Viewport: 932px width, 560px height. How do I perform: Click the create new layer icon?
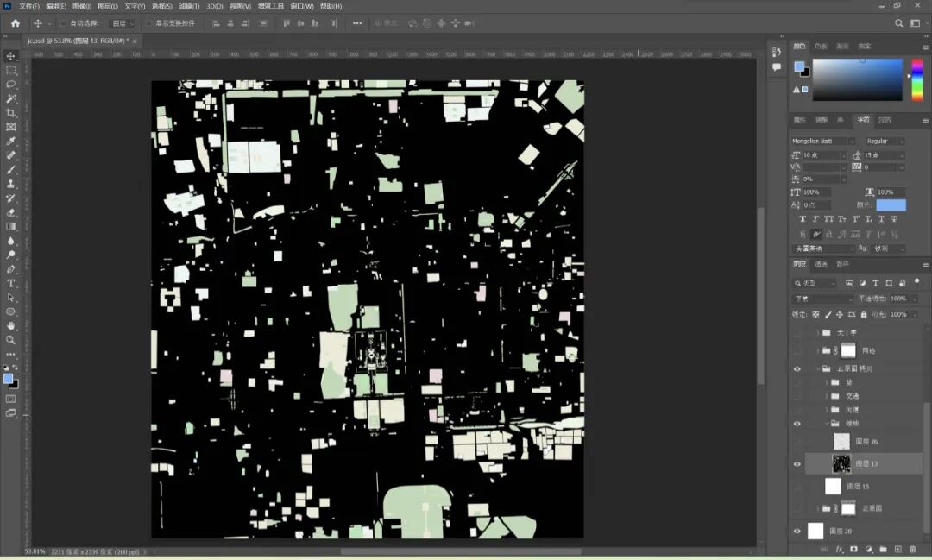pos(898,550)
